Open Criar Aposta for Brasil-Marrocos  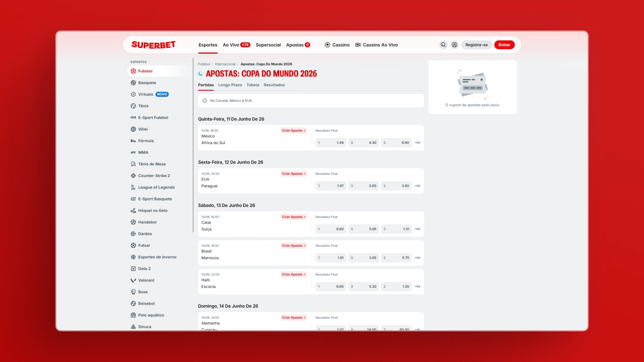293,246
